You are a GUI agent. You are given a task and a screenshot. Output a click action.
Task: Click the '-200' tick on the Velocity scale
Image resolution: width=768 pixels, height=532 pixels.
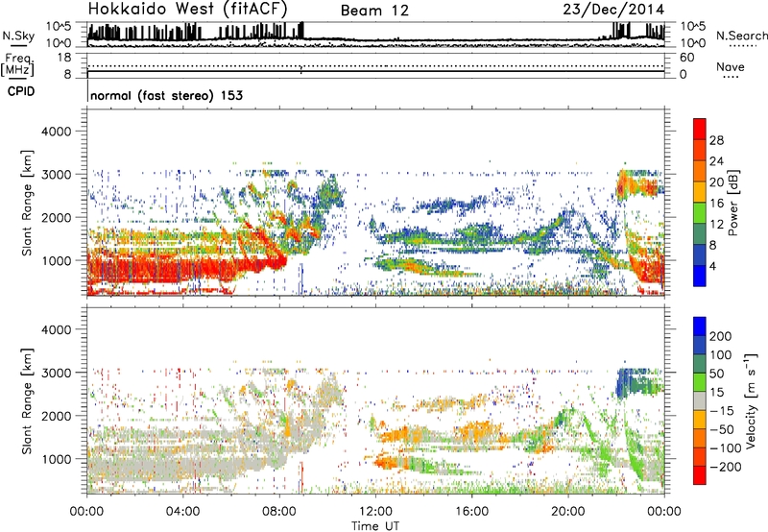point(724,467)
